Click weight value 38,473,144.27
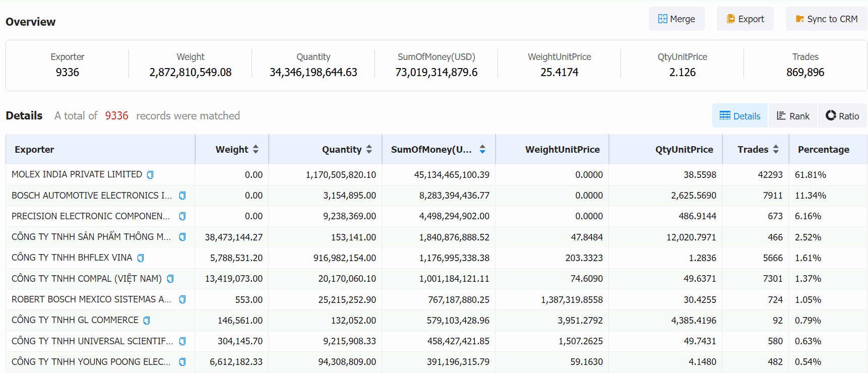868x373 pixels. 233,237
